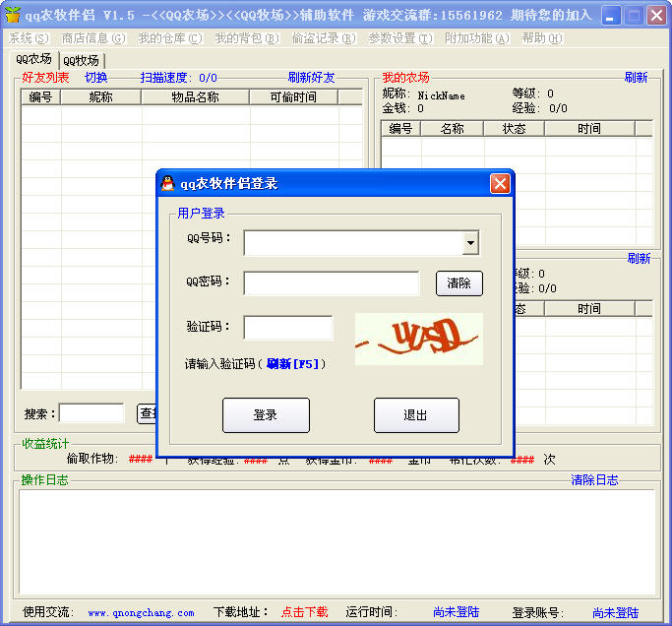Click the 扫描速度: 0/0 text

pos(179,78)
